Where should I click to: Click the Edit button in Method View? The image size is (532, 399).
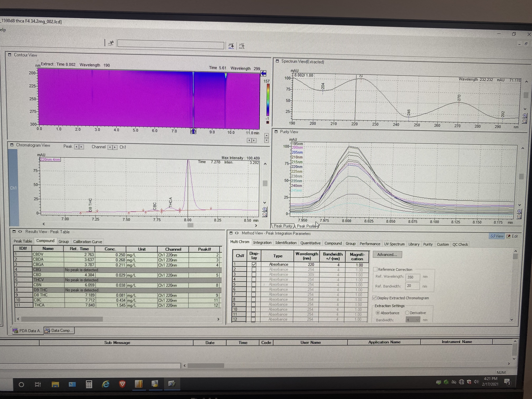tap(512, 236)
